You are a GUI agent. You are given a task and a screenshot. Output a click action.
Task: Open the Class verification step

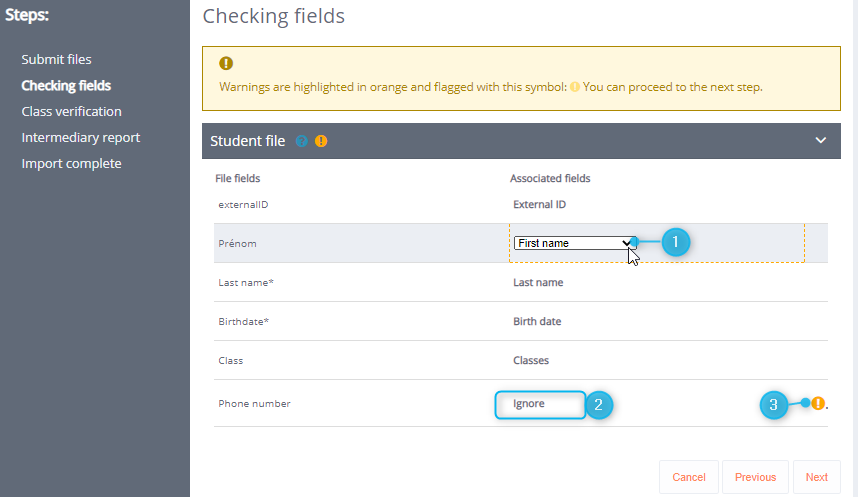point(71,111)
